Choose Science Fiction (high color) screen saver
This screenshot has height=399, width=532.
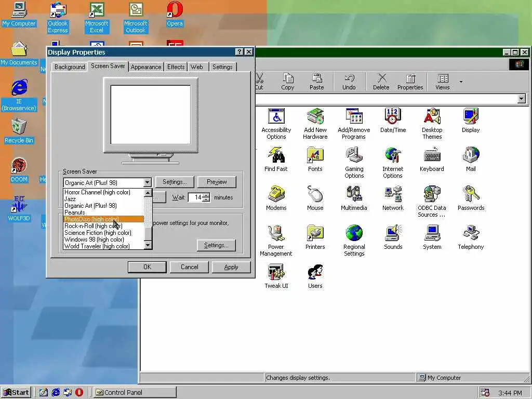pos(103,233)
